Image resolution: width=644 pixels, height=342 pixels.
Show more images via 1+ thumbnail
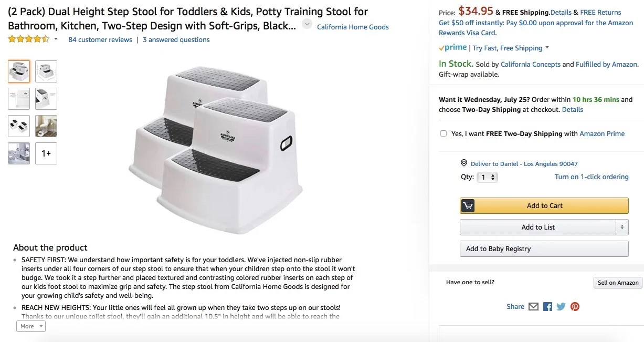tap(46, 153)
